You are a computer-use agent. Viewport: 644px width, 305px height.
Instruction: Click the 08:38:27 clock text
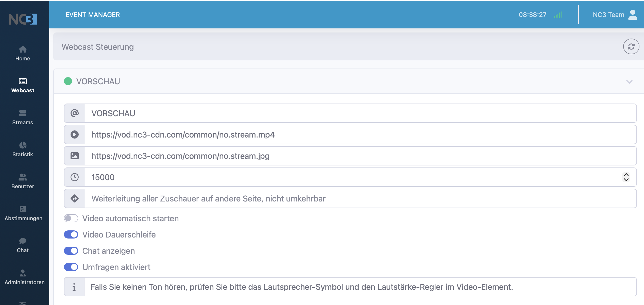533,15
